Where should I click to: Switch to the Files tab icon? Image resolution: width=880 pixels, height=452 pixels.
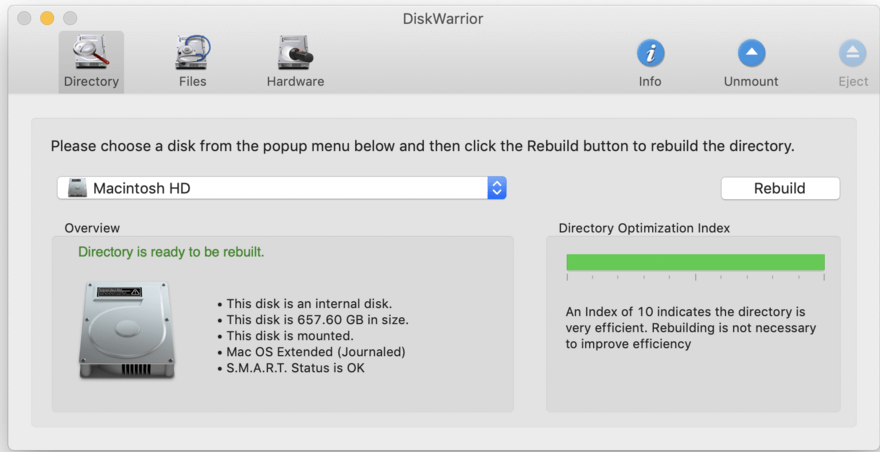(192, 52)
